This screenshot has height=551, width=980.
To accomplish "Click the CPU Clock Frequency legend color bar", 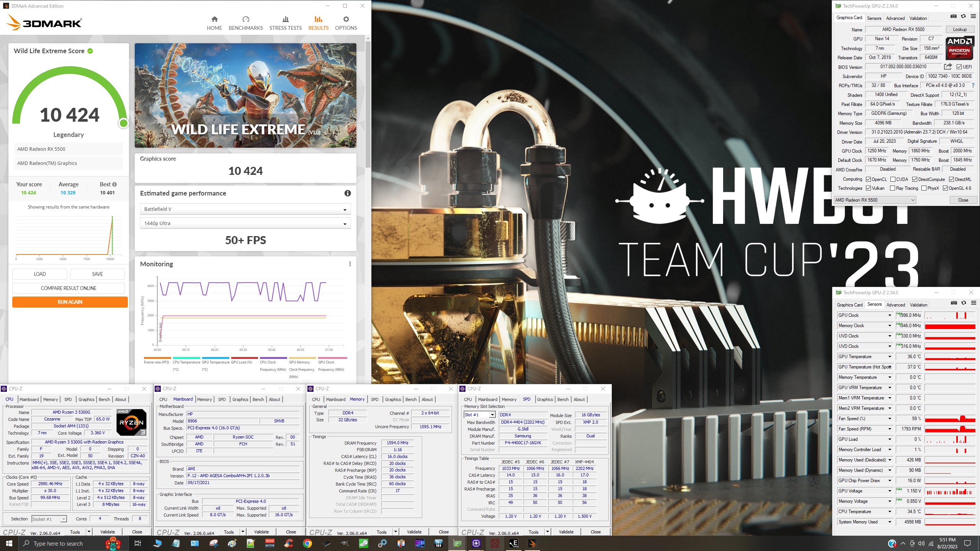I will point(273,358).
